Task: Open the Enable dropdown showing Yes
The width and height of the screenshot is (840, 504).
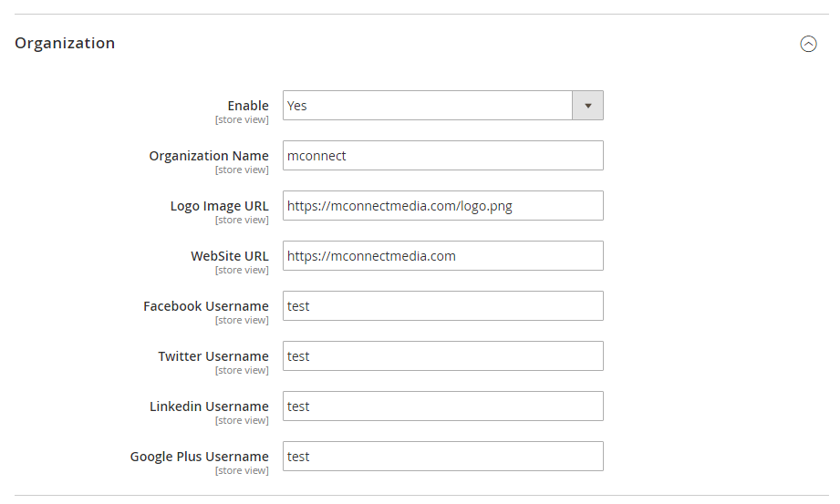Action: click(x=427, y=106)
